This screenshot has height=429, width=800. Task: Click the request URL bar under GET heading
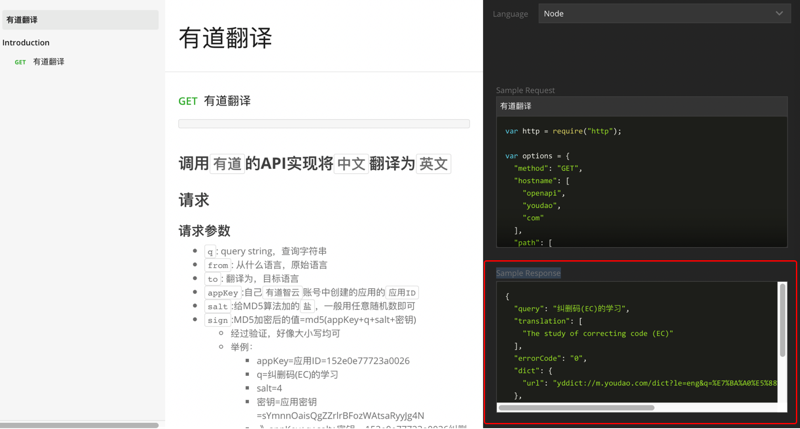pyautogui.click(x=324, y=123)
